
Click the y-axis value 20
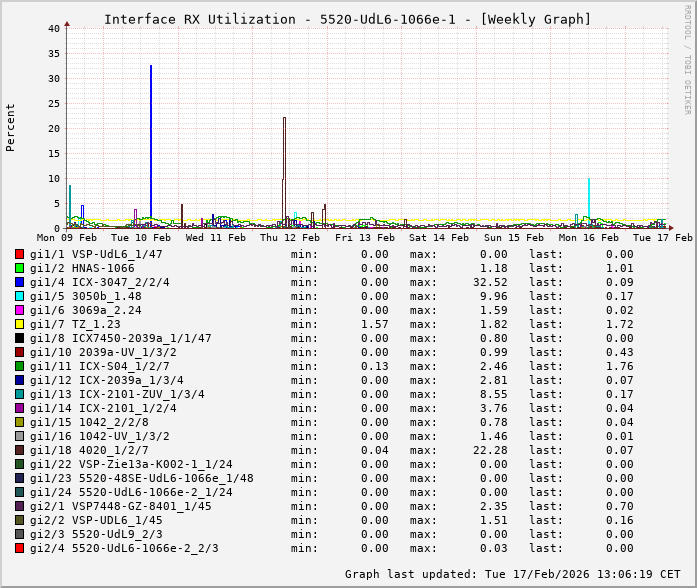tap(54, 128)
